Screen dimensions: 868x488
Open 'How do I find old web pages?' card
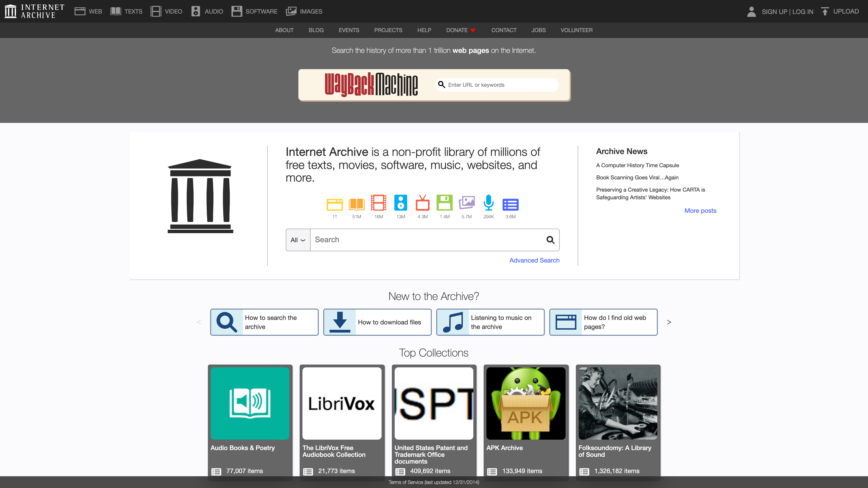603,322
